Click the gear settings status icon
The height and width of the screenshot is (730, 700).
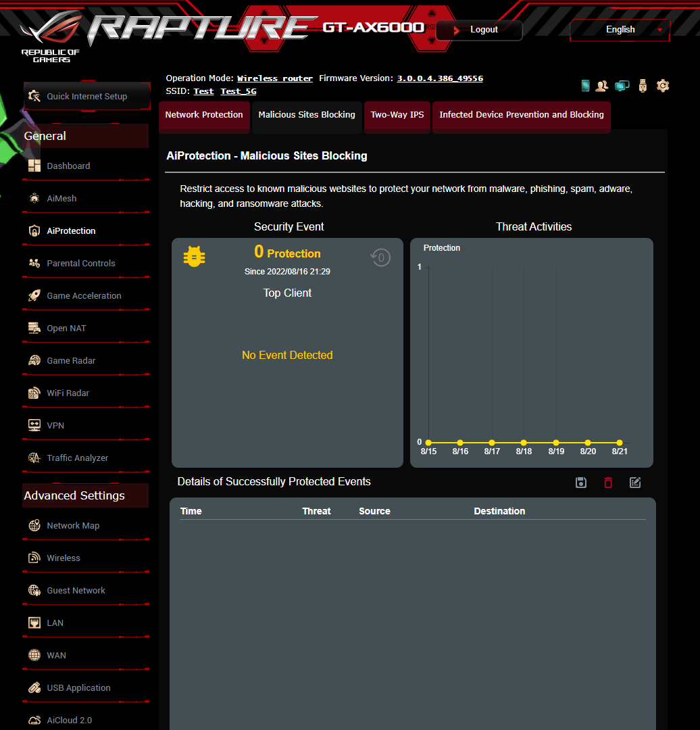pos(663,86)
